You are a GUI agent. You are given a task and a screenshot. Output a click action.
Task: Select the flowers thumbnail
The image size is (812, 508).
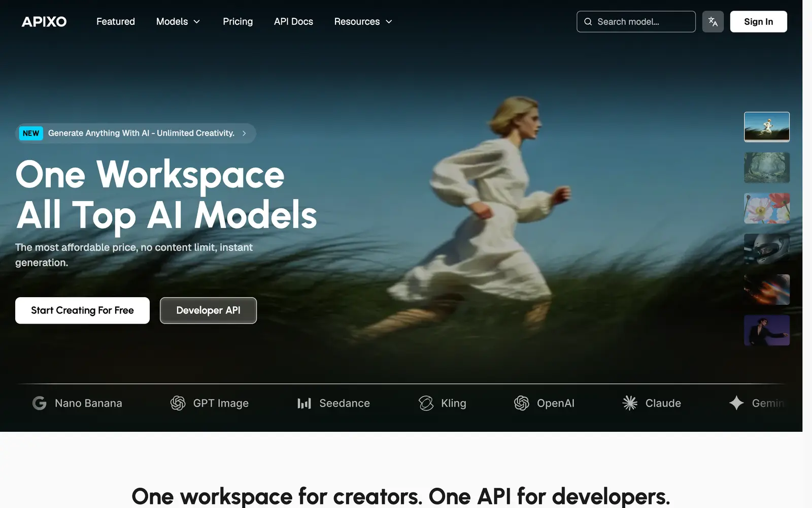click(x=766, y=208)
